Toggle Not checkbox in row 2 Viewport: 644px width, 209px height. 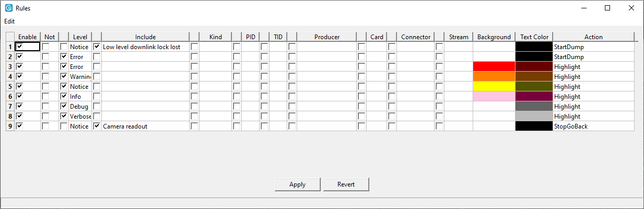[x=46, y=57]
